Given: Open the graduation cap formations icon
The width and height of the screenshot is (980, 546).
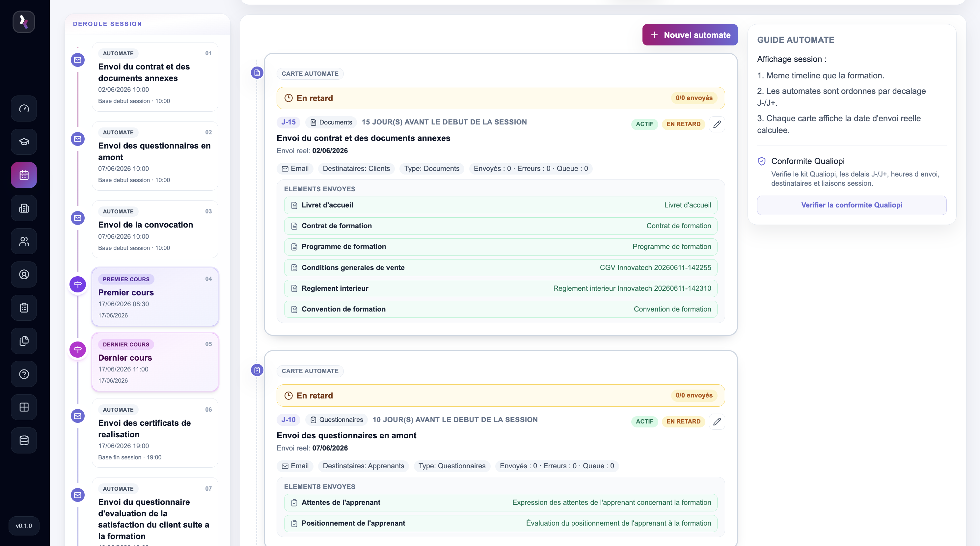Looking at the screenshot, I should [24, 142].
